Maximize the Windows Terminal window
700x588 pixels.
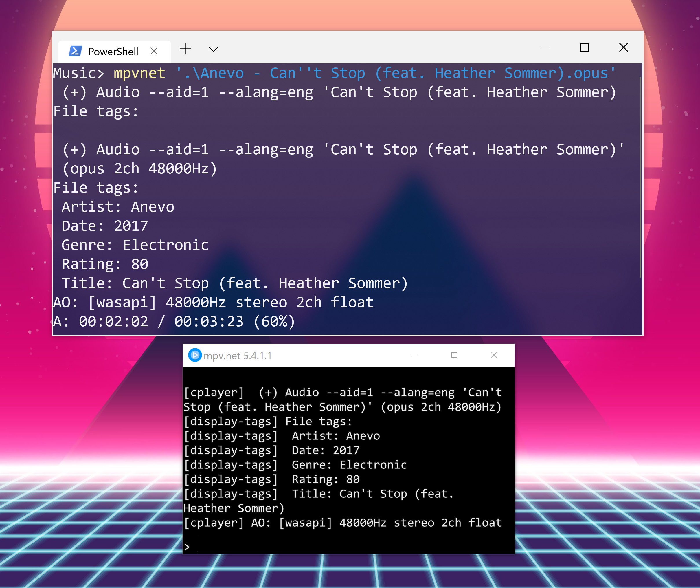pos(584,47)
